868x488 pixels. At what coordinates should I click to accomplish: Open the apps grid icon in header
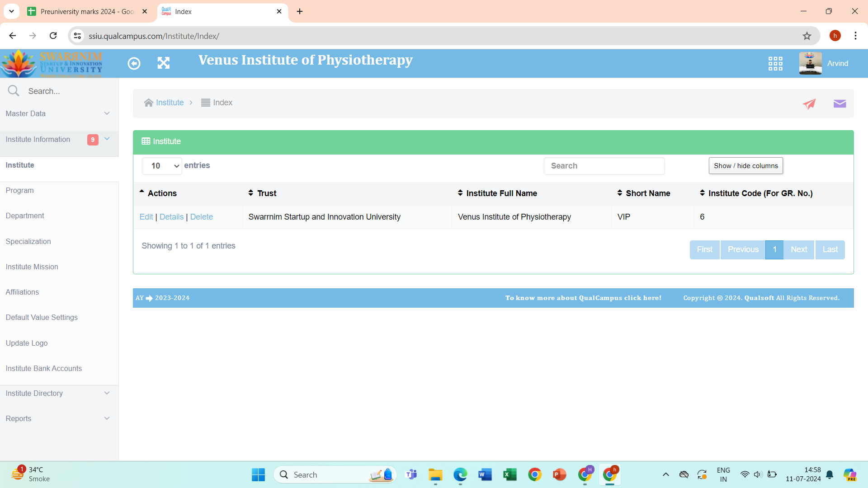click(775, 63)
